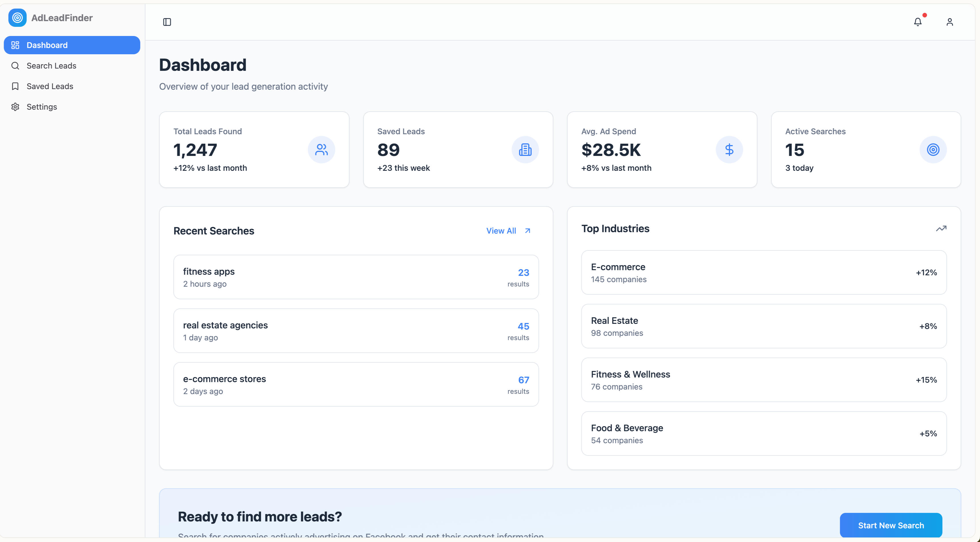
Task: Select the Food & Beverage industry row
Action: (764, 433)
